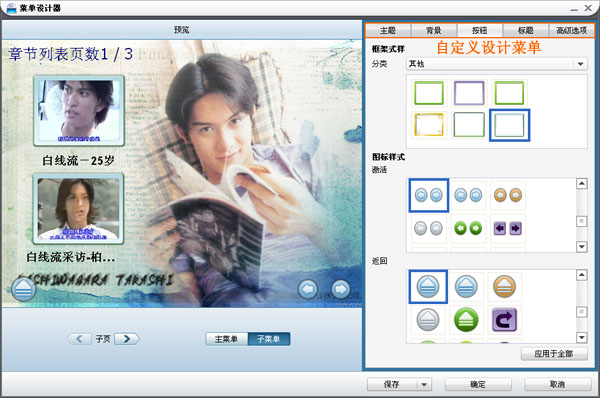
Task: Choose the second blue return icon style
Action: point(466,287)
